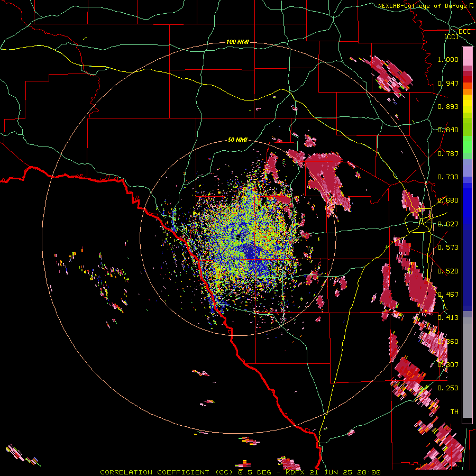
Task: Click the 21 JUN 25 date in the caption
Action: (x=331, y=472)
